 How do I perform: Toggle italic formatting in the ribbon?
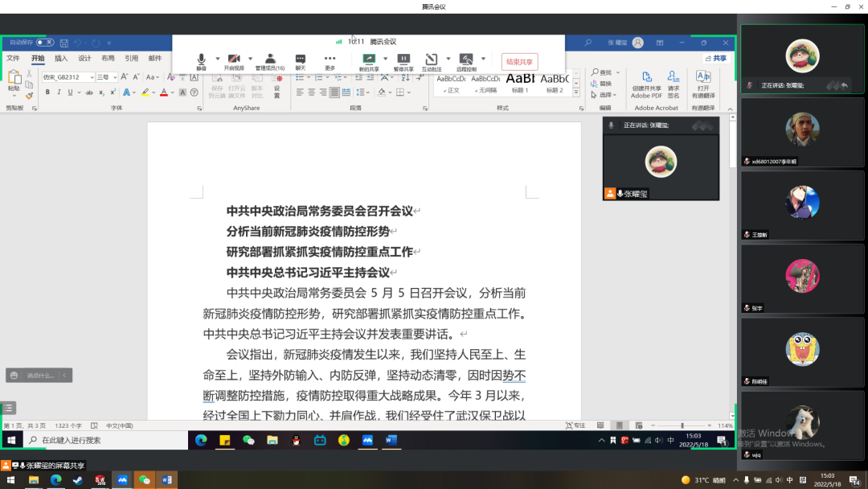(59, 92)
